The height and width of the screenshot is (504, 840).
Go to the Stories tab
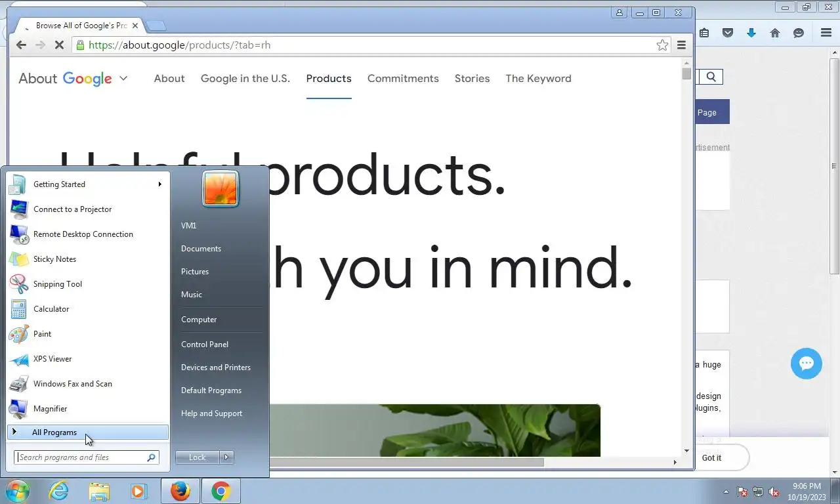472,79
